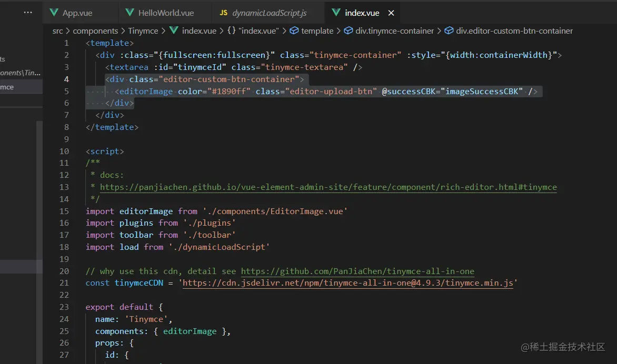This screenshot has height=364, width=617.
Task: Open the src breadcrumb
Action: (57, 31)
